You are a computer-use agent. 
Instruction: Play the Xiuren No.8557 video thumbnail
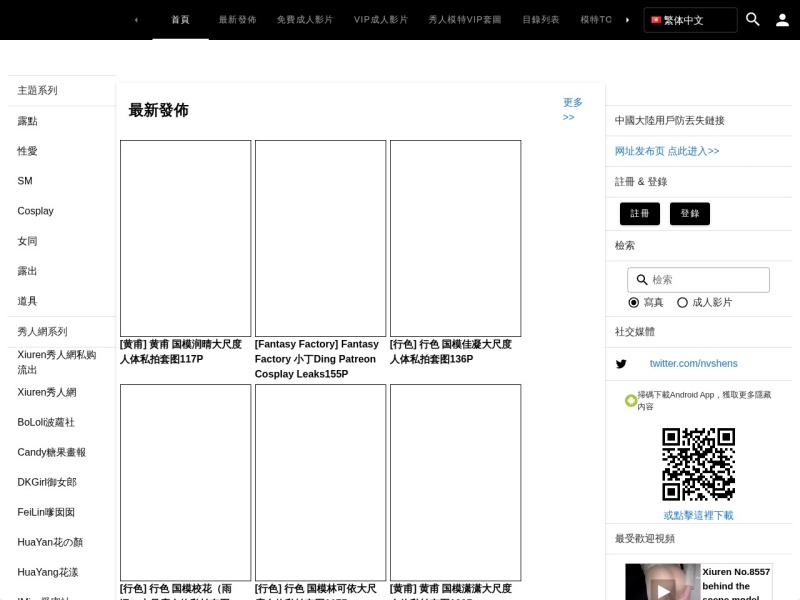tap(663, 582)
